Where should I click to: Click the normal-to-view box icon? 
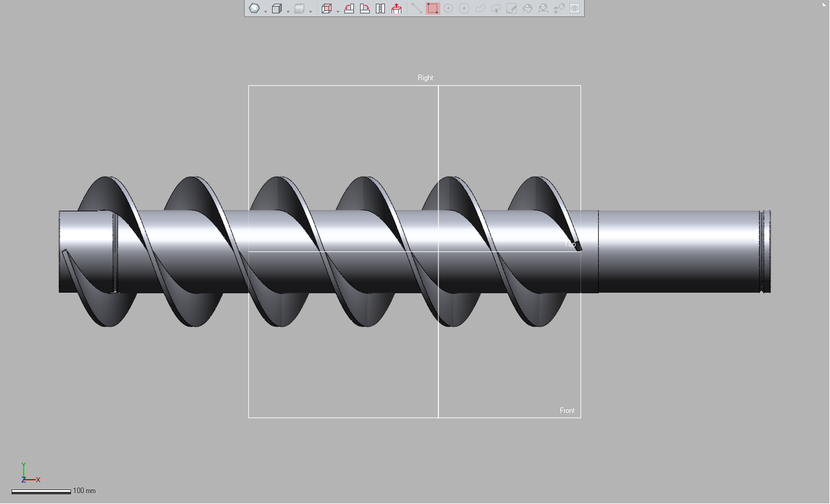[x=396, y=9]
